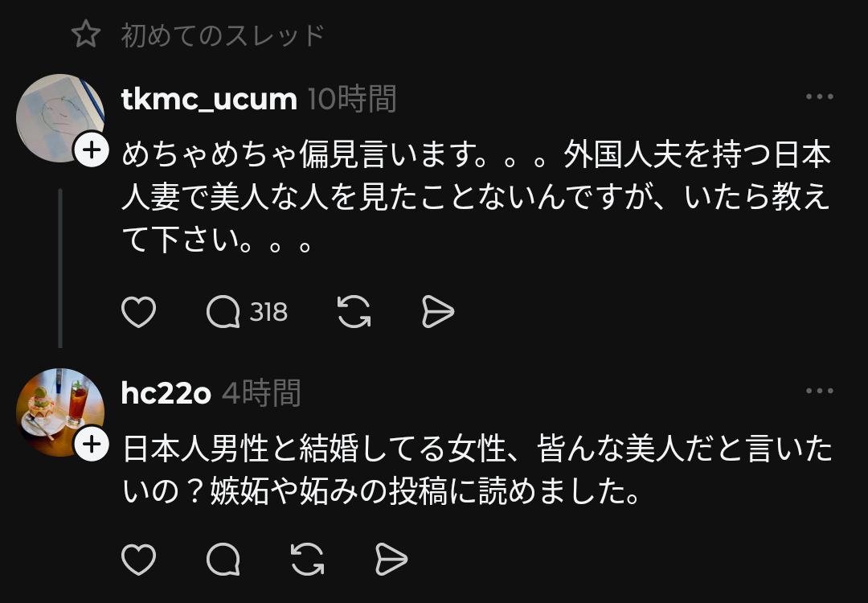Share the tkmc_ucum post via send icon
868x603 pixels.
pyautogui.click(x=438, y=312)
